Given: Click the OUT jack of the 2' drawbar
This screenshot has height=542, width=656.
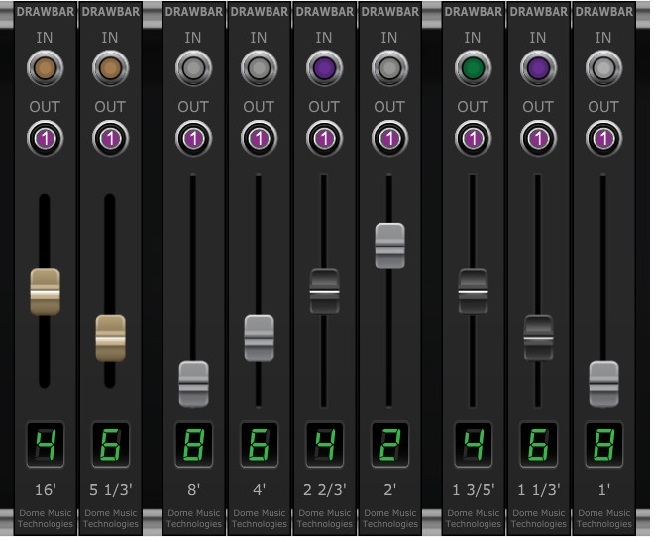Looking at the screenshot, I should click(x=390, y=138).
